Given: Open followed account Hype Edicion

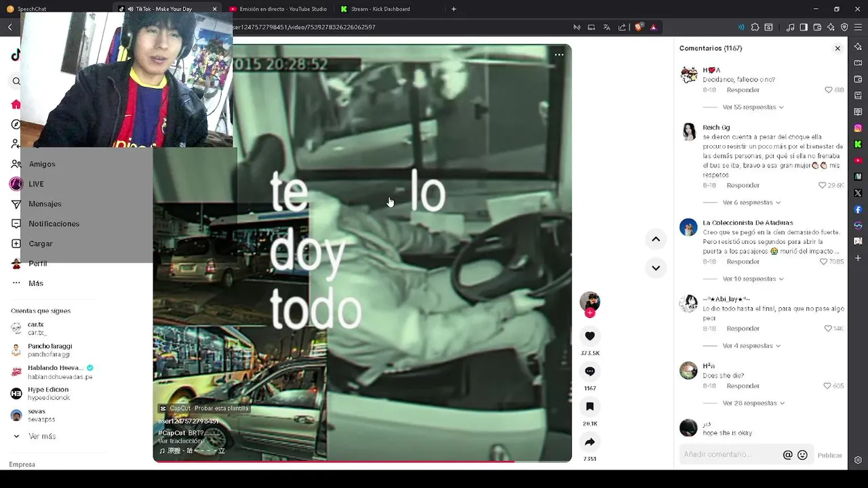Looking at the screenshot, I should click(x=48, y=393).
